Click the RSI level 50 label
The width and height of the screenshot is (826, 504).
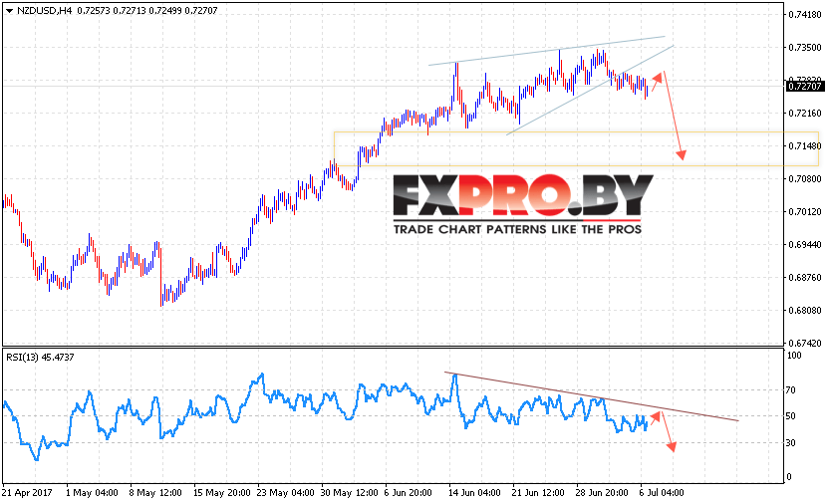791,416
